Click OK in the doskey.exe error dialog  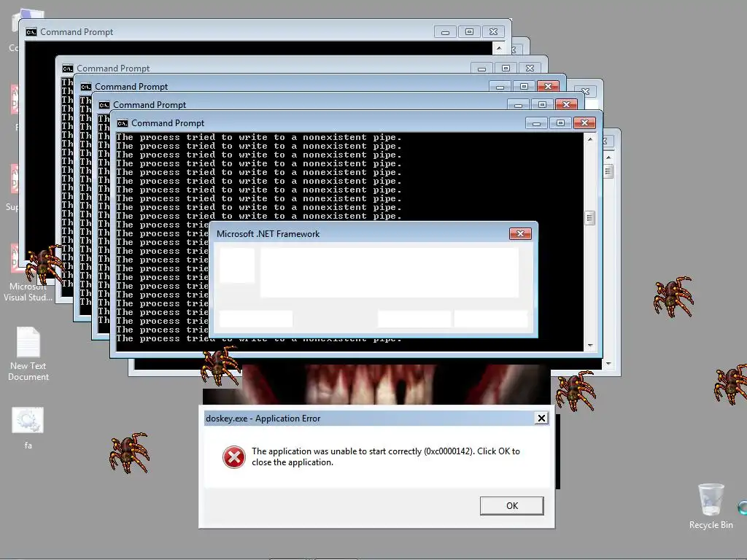click(x=511, y=506)
